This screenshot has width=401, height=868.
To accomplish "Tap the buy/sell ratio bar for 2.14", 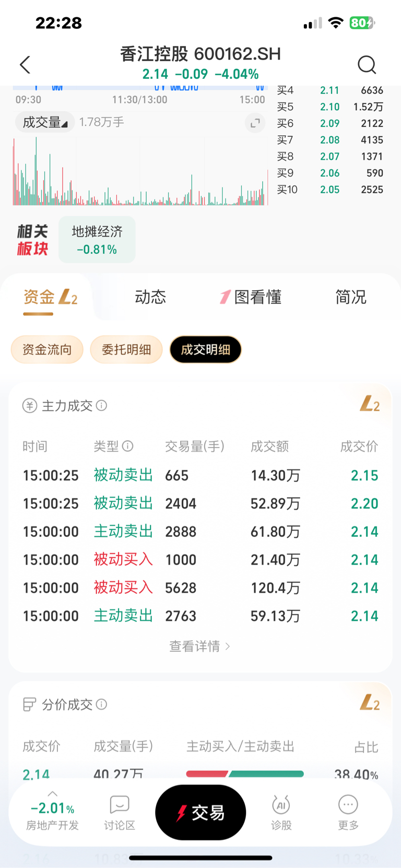I will (245, 774).
